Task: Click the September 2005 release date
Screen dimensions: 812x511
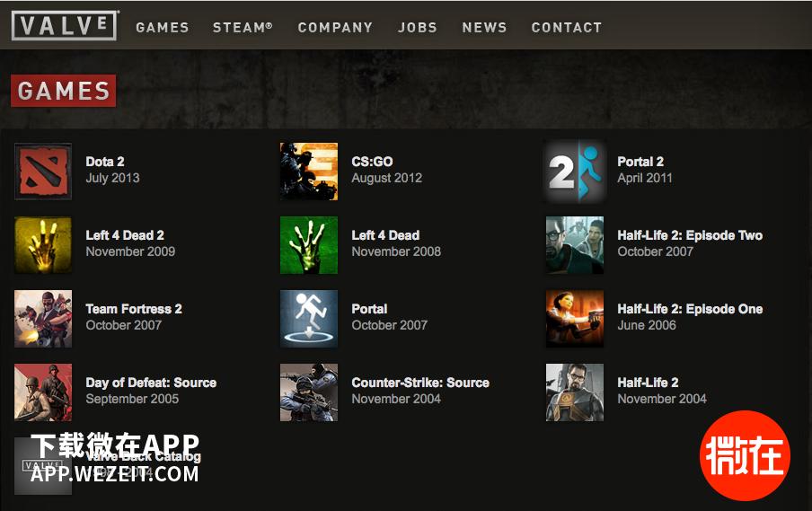Action: click(x=132, y=399)
